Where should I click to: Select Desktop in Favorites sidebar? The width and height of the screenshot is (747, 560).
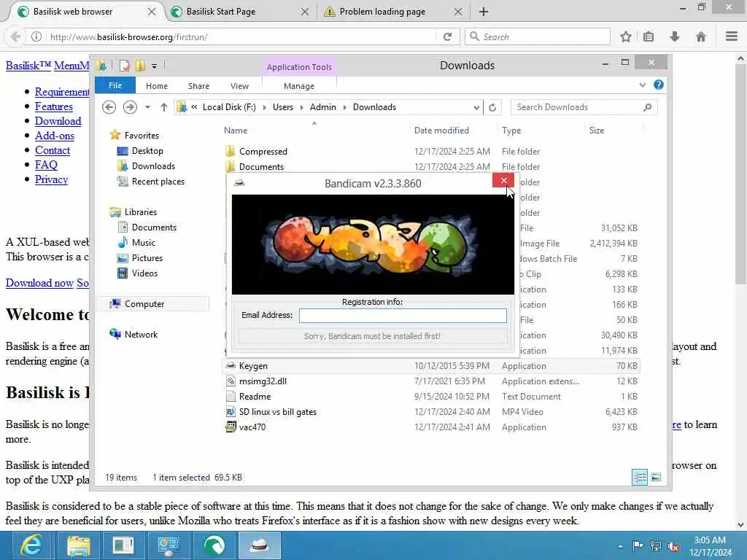point(147,151)
